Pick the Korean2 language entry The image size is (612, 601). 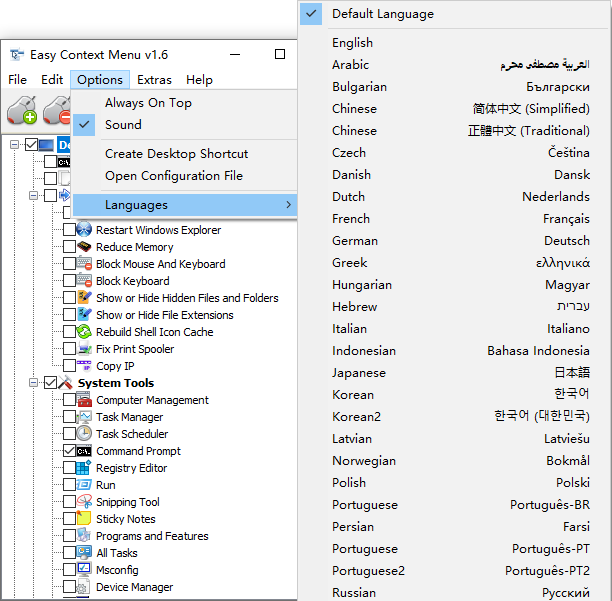coord(455,416)
